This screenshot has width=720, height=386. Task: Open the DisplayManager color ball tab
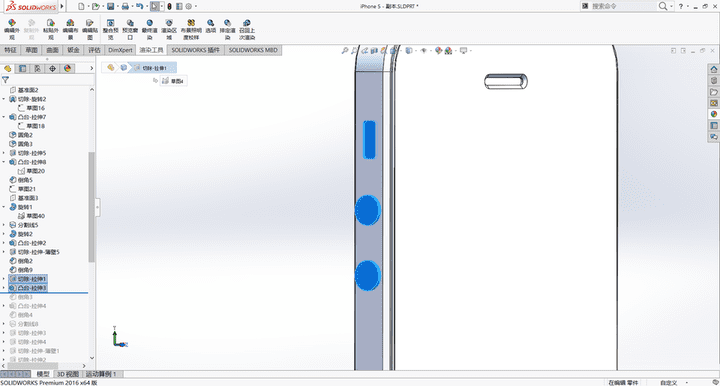68,68
